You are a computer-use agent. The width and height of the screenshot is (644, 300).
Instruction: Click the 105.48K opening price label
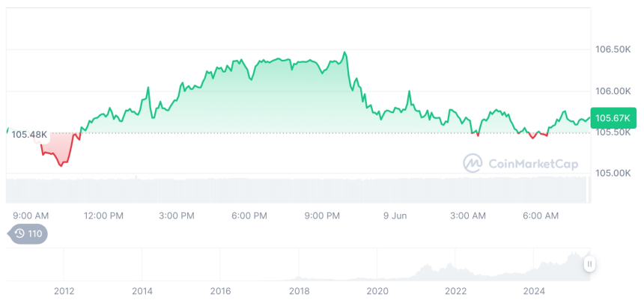coord(29,135)
